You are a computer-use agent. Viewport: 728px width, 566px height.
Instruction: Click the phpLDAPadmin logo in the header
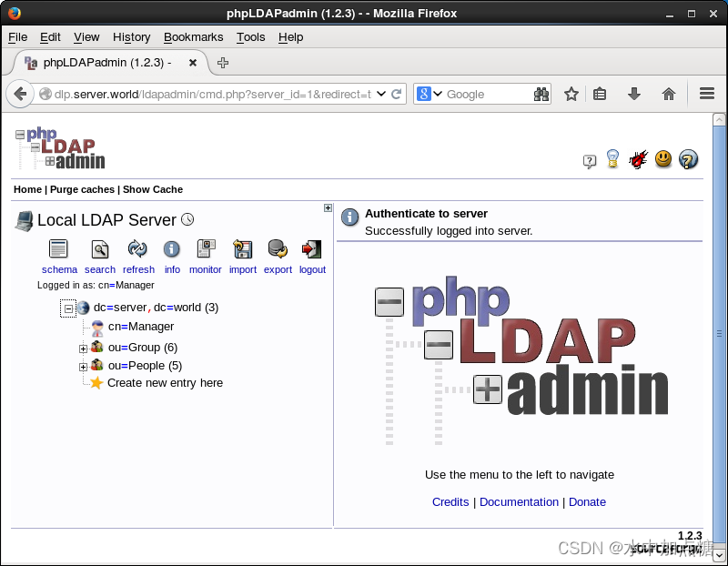click(60, 148)
